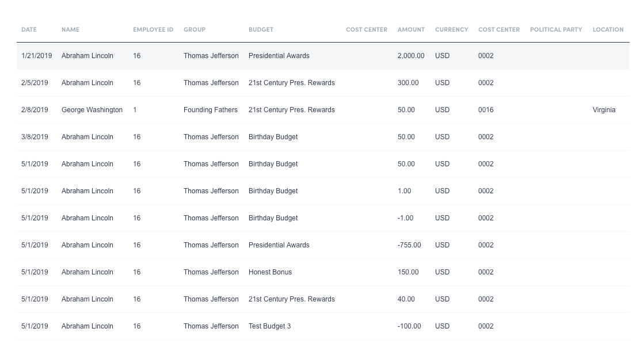Viewport: 644px width, 355px height.
Task: Sort the table by the LOCATION column
Action: click(x=608, y=29)
